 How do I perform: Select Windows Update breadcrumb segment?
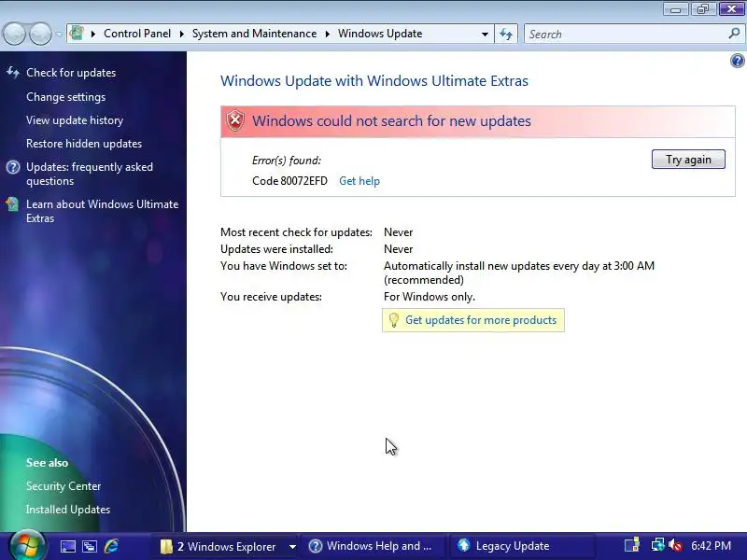(x=380, y=34)
